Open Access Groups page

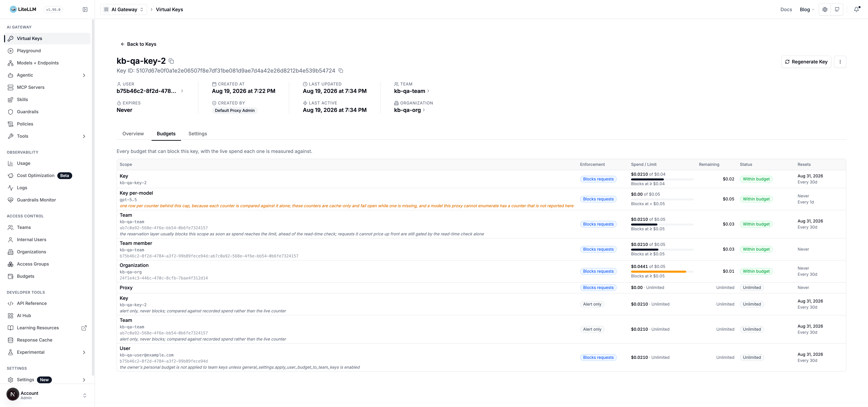point(47,264)
